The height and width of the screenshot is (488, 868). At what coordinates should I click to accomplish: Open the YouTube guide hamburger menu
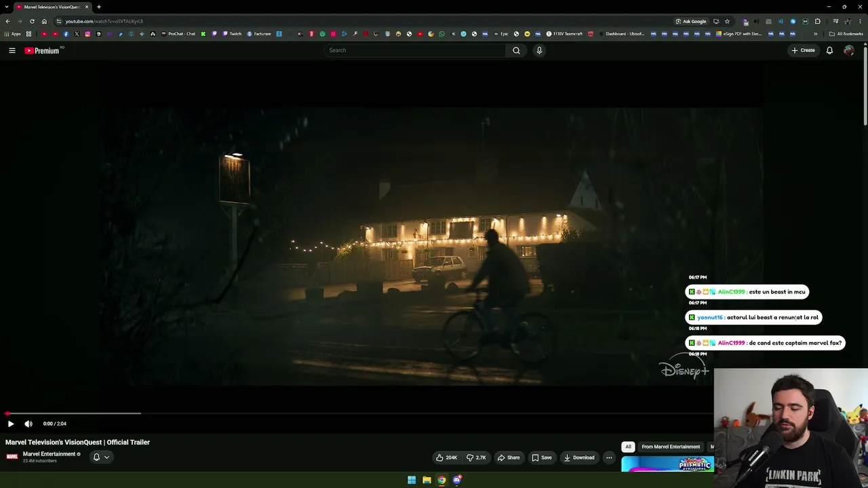coord(12,50)
